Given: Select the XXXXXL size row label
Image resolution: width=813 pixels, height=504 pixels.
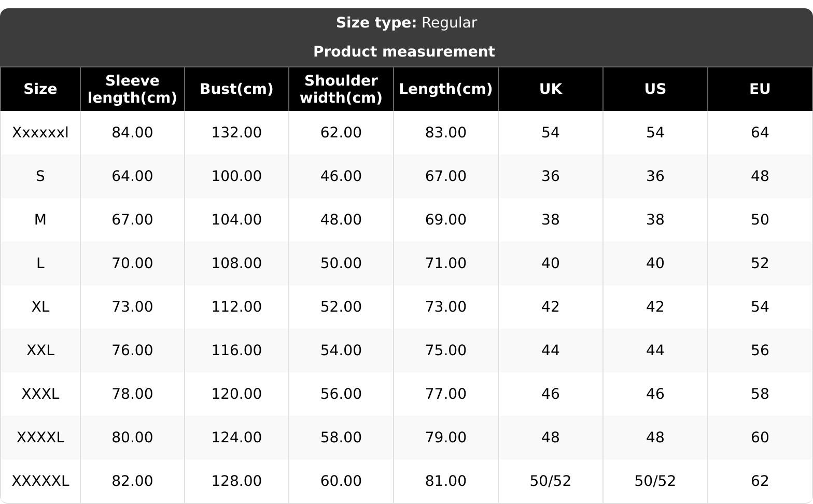Looking at the screenshot, I should 40,481.
